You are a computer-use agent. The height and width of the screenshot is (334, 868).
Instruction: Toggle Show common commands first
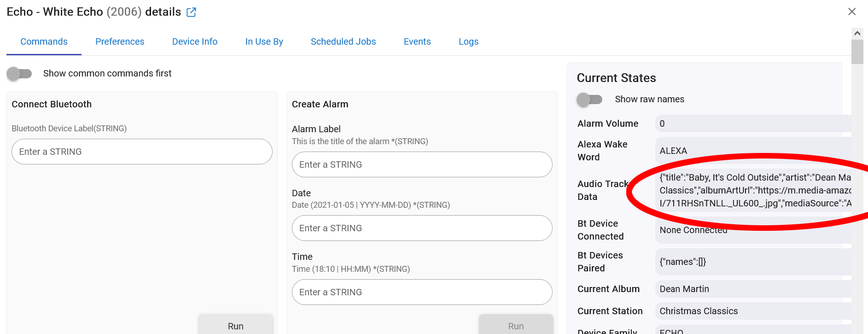(19, 74)
